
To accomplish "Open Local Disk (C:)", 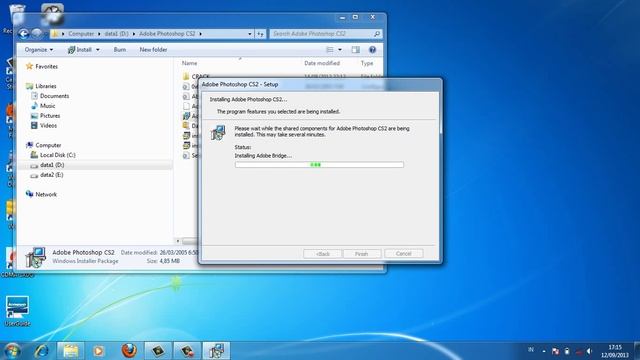I will pos(53,155).
